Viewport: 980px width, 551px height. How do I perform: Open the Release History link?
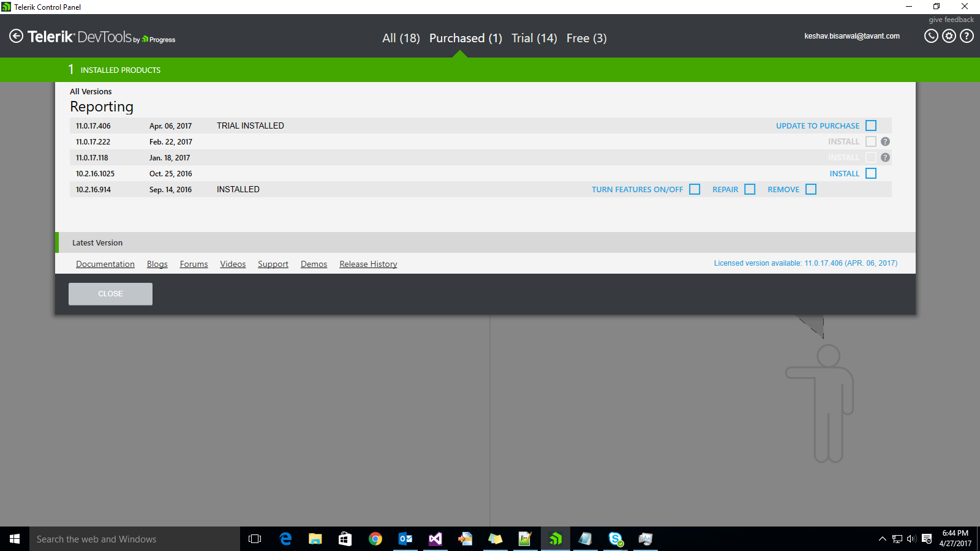(x=368, y=264)
